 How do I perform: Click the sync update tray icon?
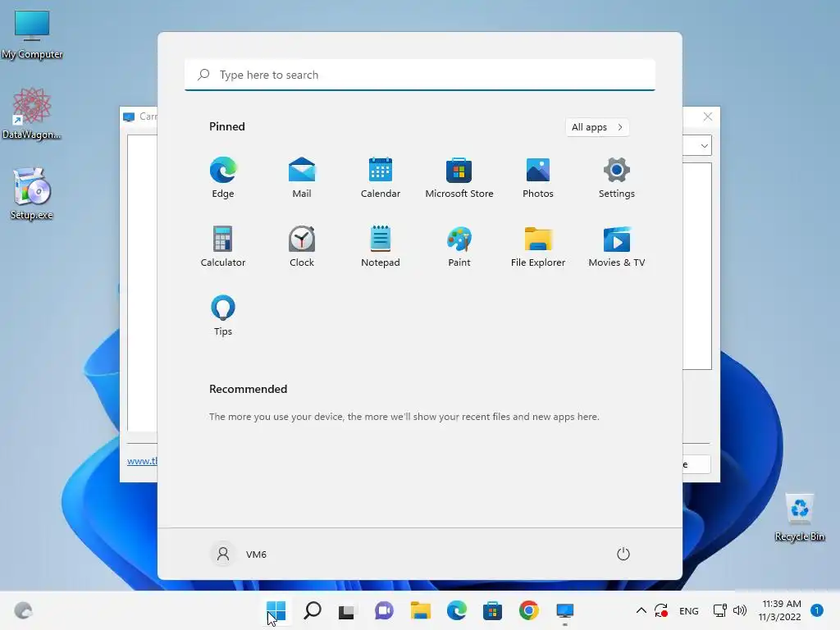(x=661, y=610)
